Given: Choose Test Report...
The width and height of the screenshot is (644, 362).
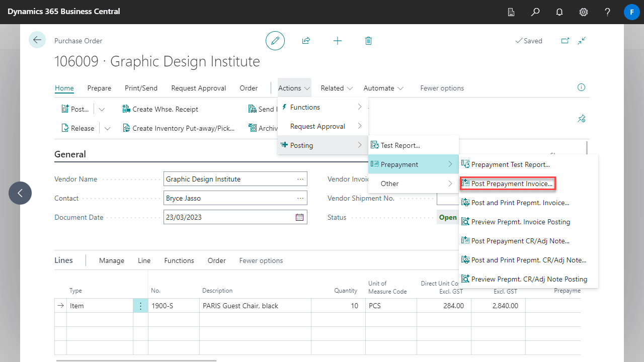Looking at the screenshot, I should tap(414, 145).
